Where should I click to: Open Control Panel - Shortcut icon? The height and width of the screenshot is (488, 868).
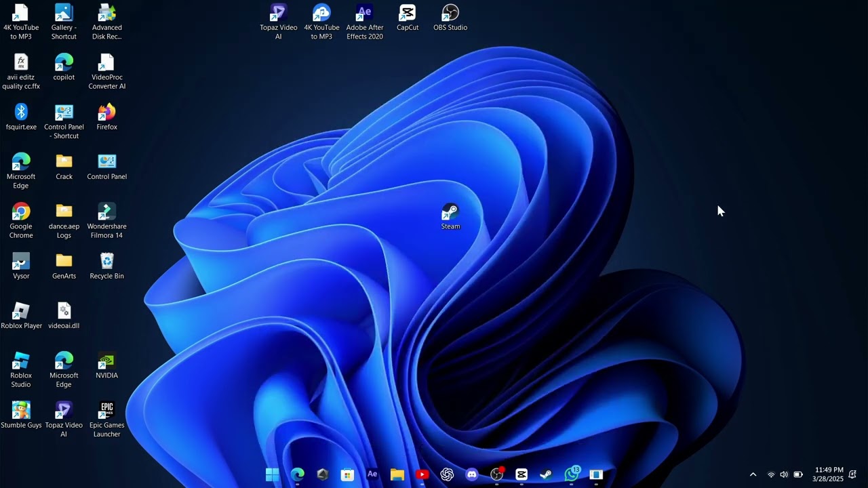click(x=64, y=121)
